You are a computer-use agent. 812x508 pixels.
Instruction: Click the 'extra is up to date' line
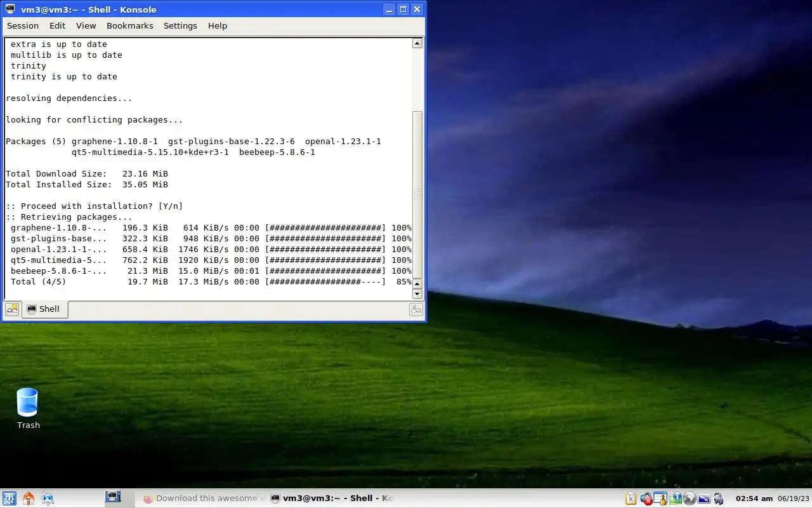(59, 44)
